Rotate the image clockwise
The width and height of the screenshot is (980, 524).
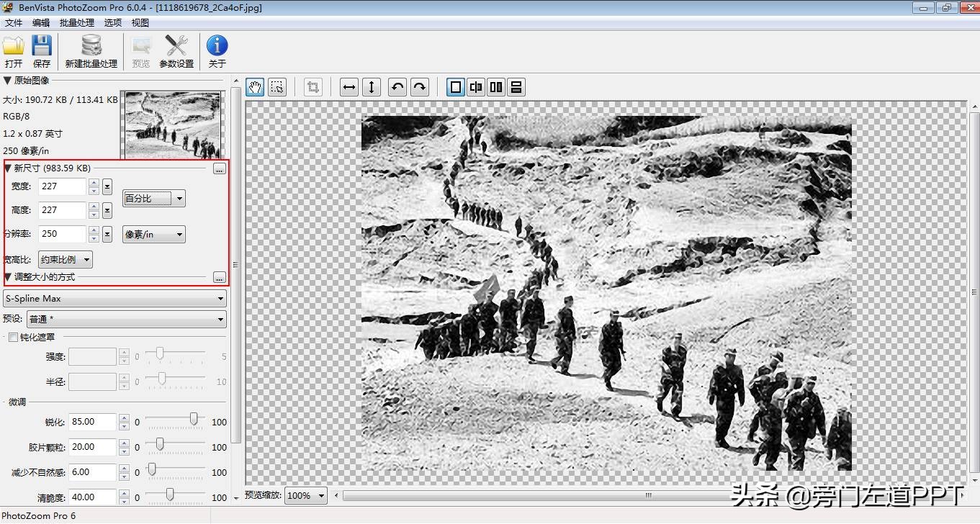419,87
